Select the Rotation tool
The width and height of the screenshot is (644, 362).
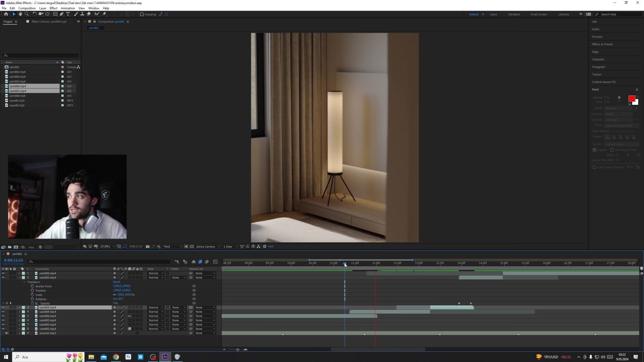tap(35, 14)
